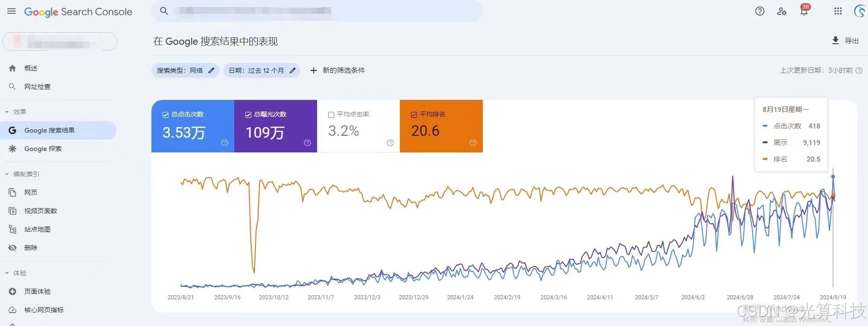
Task: Click the account avatar icon
Action: 860,11
